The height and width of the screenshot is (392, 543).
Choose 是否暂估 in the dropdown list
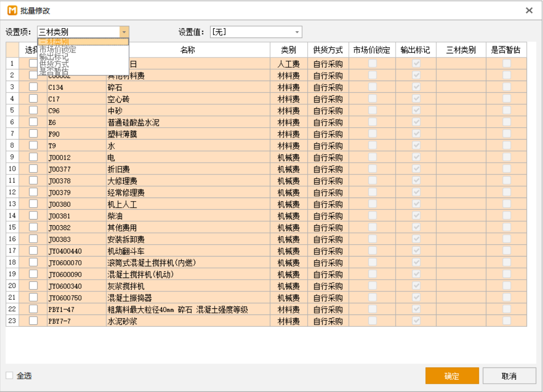(53, 72)
